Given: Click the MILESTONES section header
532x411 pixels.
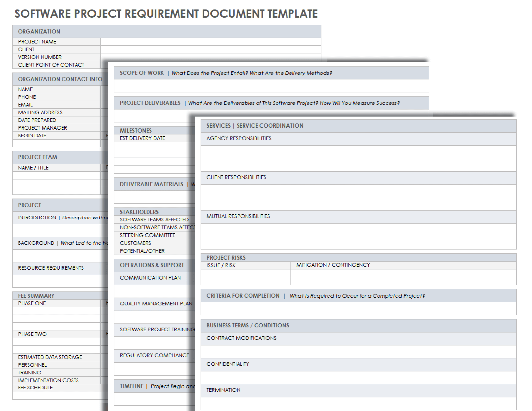Looking at the screenshot, I should click(x=136, y=131).
